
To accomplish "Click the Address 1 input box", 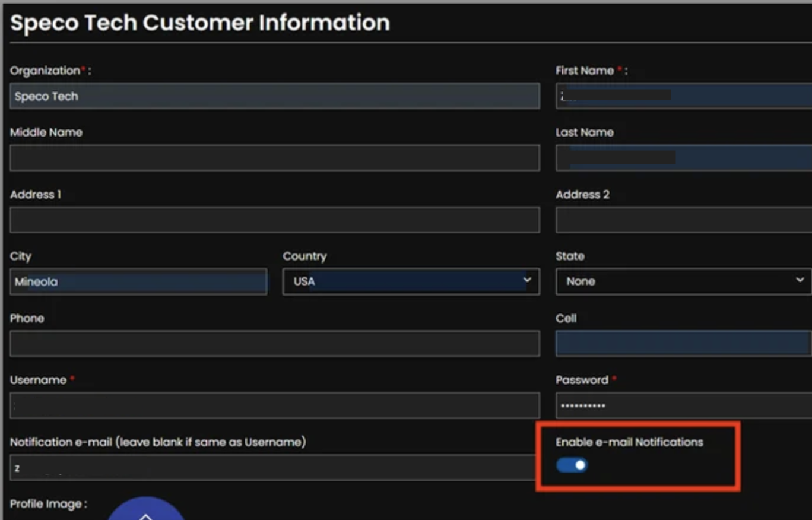I will click(275, 220).
